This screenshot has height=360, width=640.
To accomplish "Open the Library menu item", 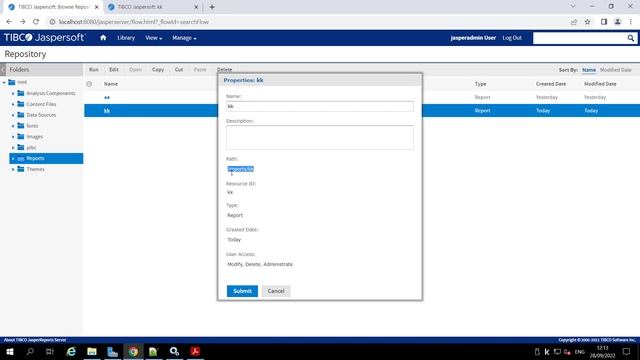I will (x=126, y=38).
